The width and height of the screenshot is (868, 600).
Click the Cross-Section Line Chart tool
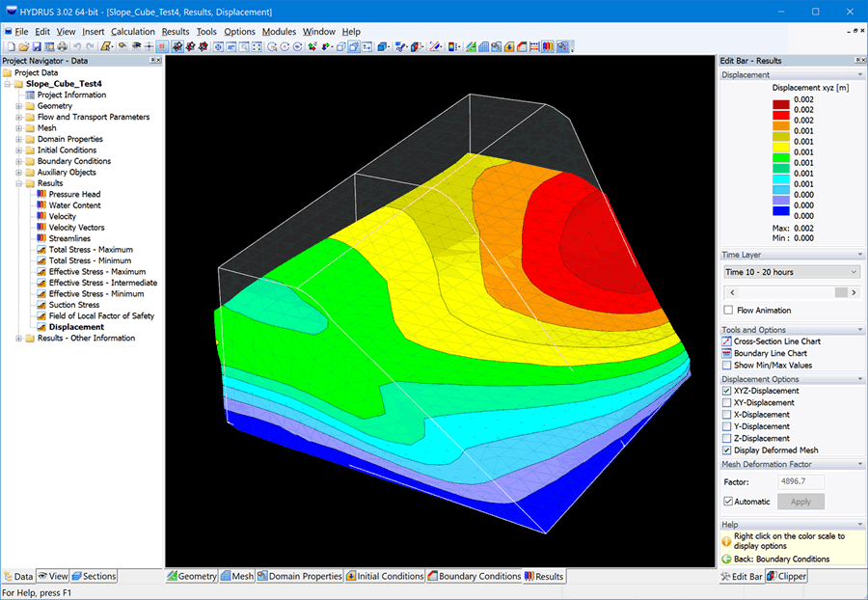[x=770, y=341]
